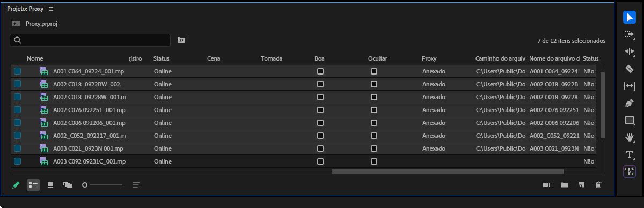Navigate up via folder icon beside Proxy.prproj
Image resolution: width=644 pixels, height=208 pixels.
pos(17,24)
